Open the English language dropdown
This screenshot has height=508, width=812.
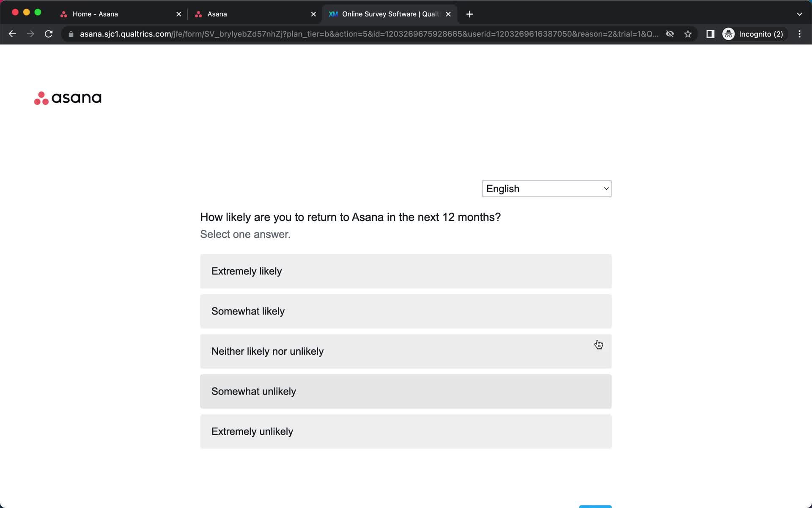point(546,188)
